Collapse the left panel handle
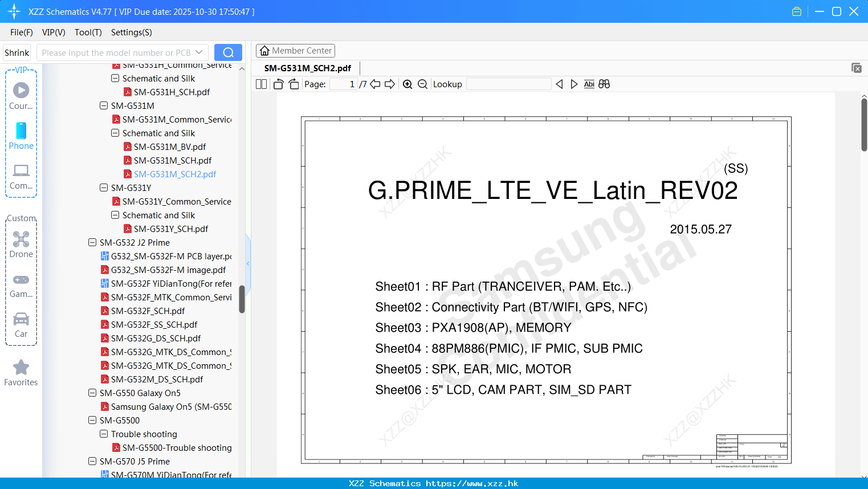Viewport: 868px width, 489px height. click(248, 263)
